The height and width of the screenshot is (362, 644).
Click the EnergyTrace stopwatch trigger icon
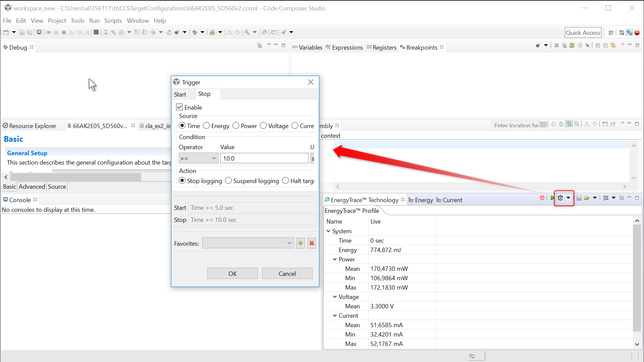560,198
